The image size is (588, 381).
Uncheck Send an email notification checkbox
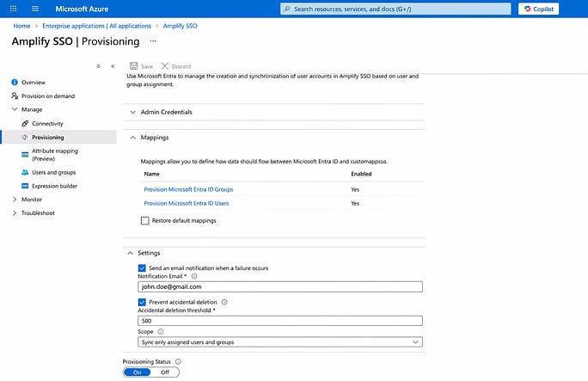point(142,268)
